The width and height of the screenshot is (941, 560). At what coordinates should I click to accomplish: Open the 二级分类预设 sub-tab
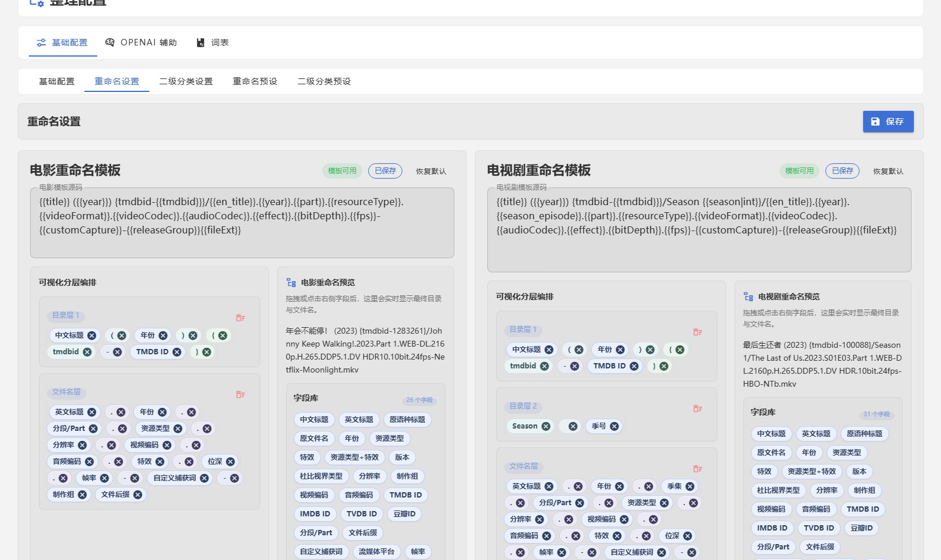click(324, 81)
